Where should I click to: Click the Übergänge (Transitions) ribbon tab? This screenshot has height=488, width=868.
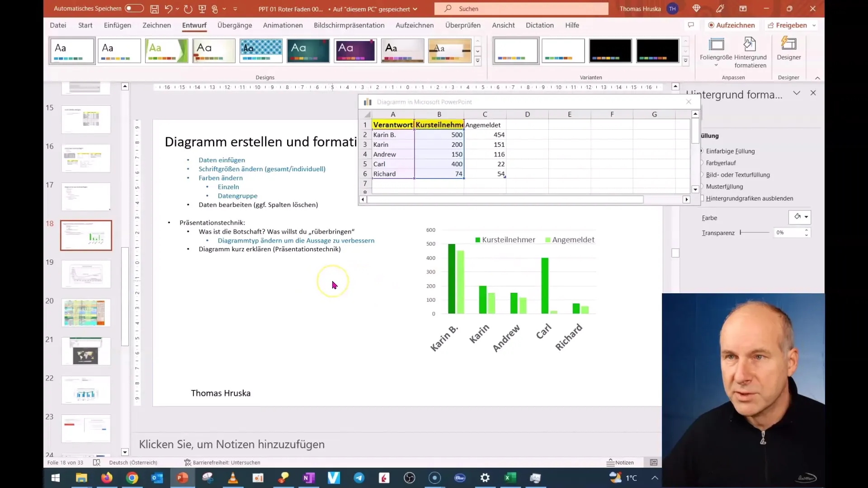234,25
